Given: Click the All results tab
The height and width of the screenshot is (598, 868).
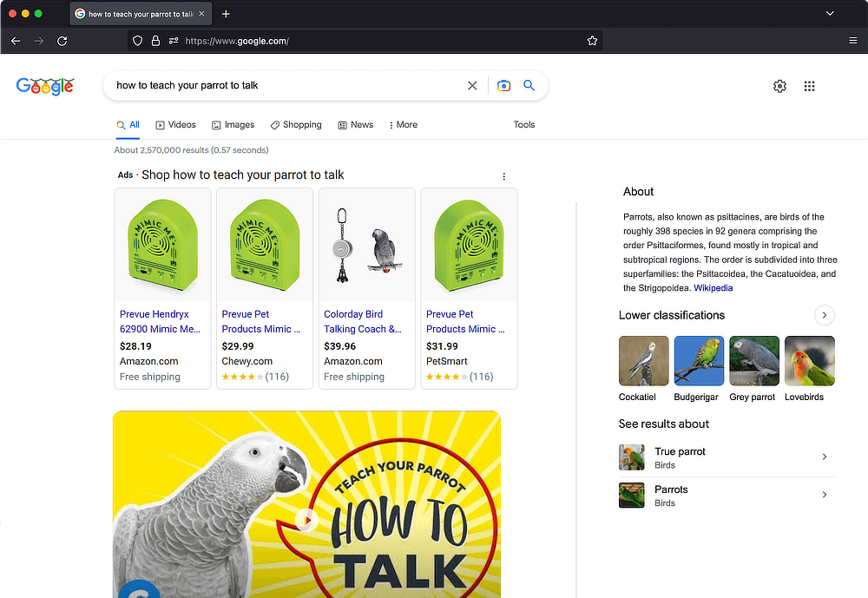Looking at the screenshot, I should (x=128, y=125).
